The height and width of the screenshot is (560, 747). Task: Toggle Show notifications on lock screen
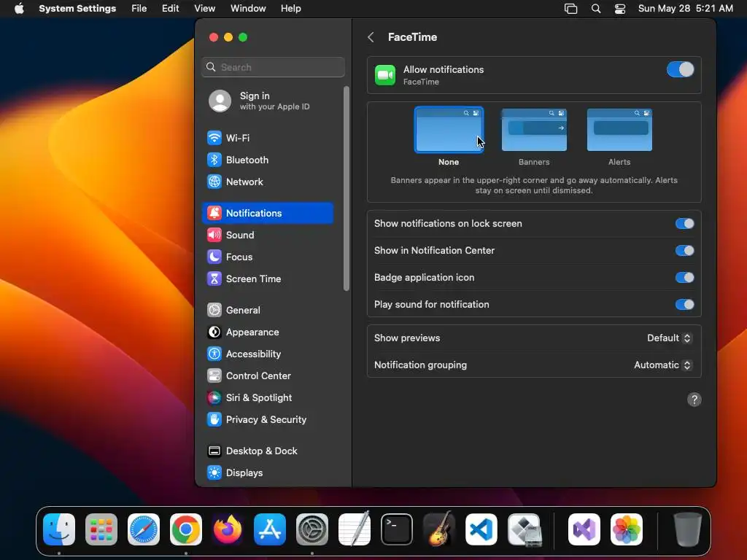(x=684, y=224)
